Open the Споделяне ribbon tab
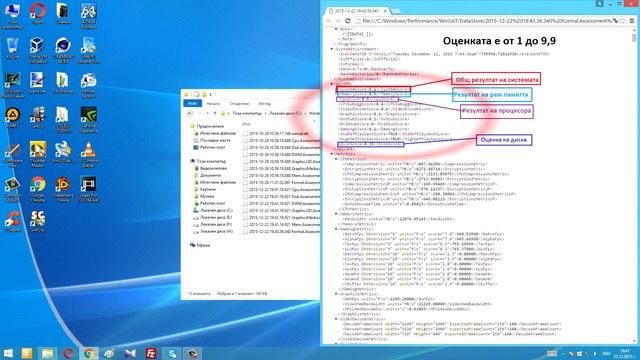 coord(239,104)
